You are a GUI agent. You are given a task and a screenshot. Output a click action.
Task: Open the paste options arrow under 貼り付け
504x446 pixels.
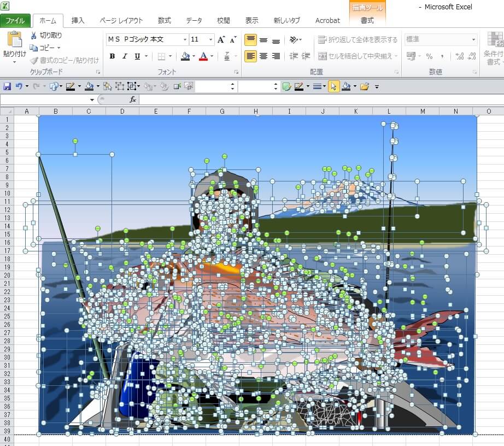click(x=14, y=62)
